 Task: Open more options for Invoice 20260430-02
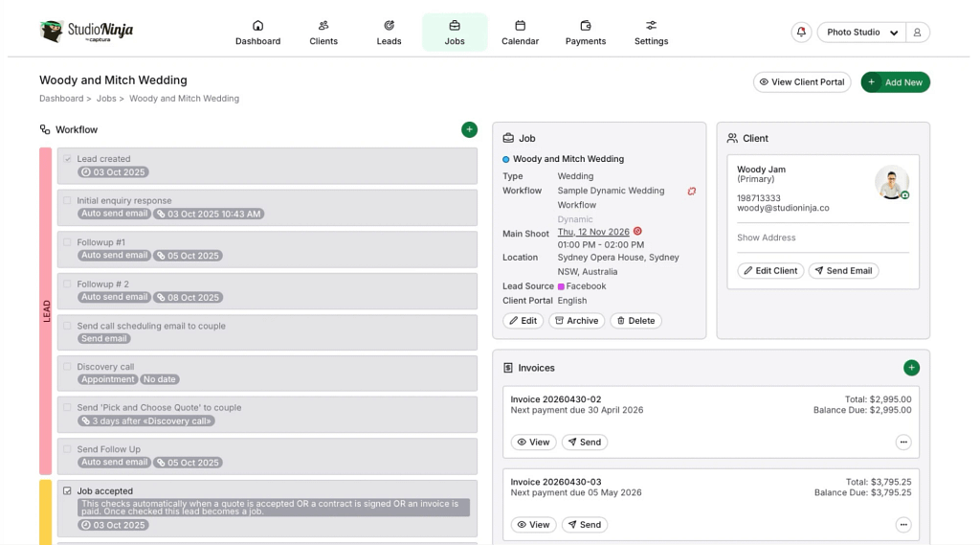click(903, 442)
